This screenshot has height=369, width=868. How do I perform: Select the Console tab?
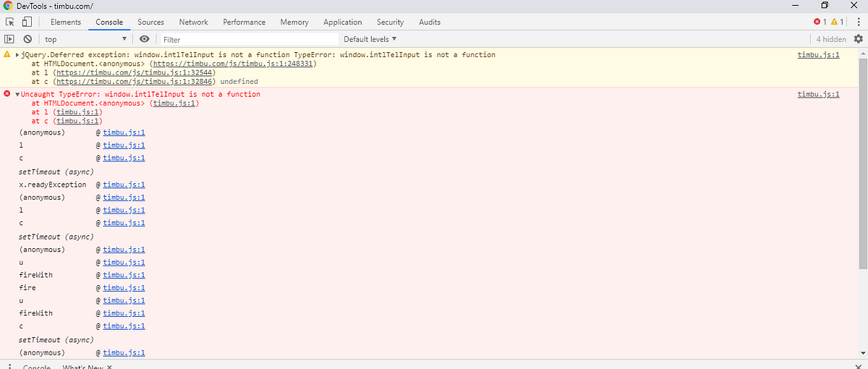click(x=109, y=22)
